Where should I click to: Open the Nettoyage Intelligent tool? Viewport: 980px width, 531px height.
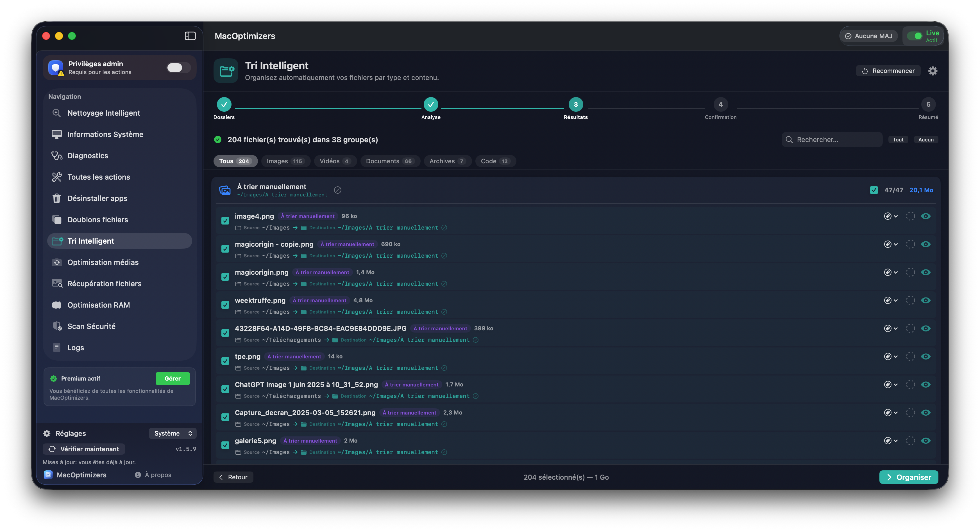103,113
